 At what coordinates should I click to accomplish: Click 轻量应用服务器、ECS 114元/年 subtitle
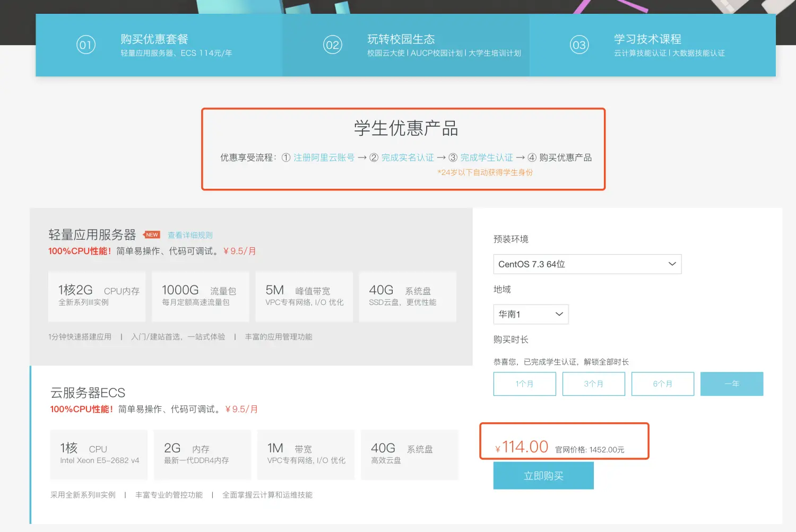pos(176,53)
